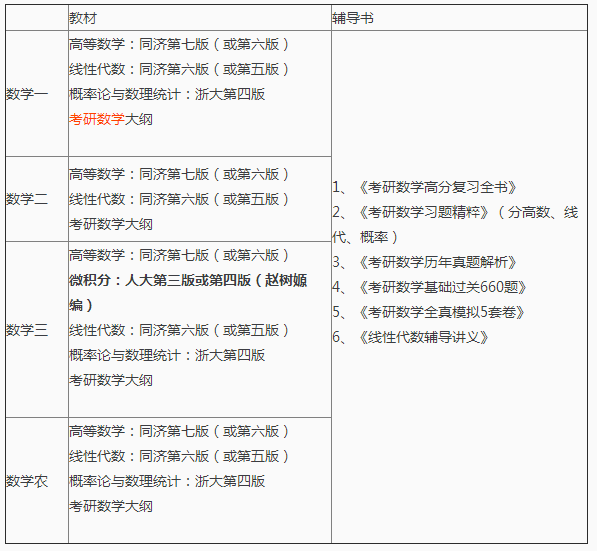The height and width of the screenshot is (551, 597).
Task: Select "考研数学大纲" in the 数学三 row
Action: pyautogui.click(x=111, y=380)
